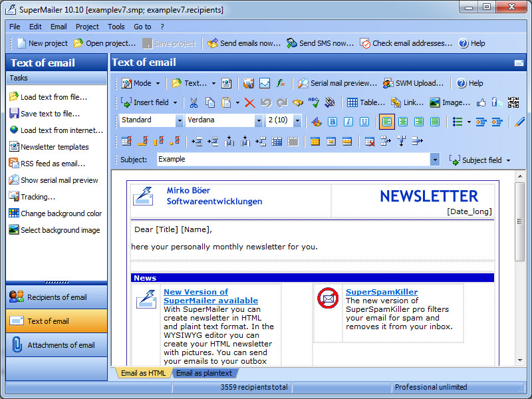Enable justify alignment
Image resolution: width=532 pixels, height=399 pixels.
435,122
